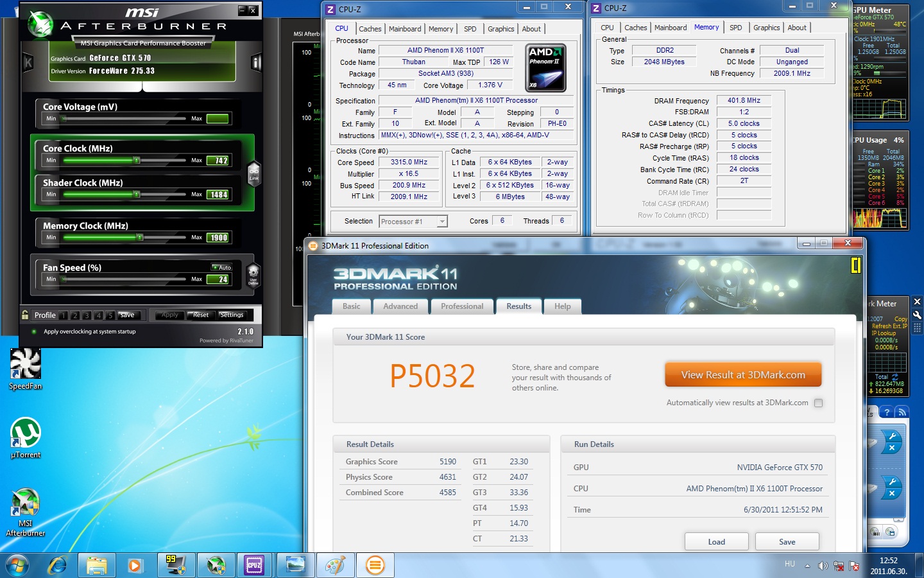Screen dimensions: 924x578
Task: Click the Fan Speed value field 24
Action: (x=218, y=279)
